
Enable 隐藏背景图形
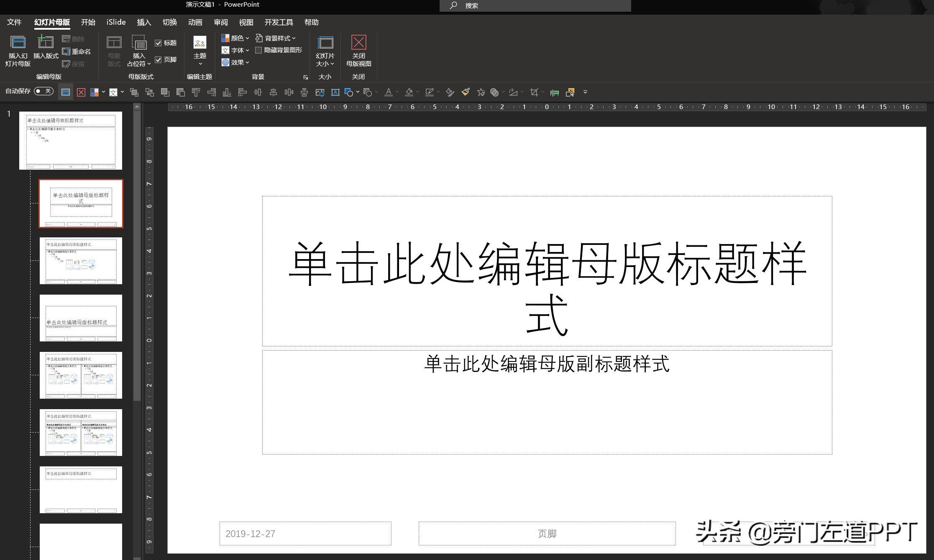259,50
